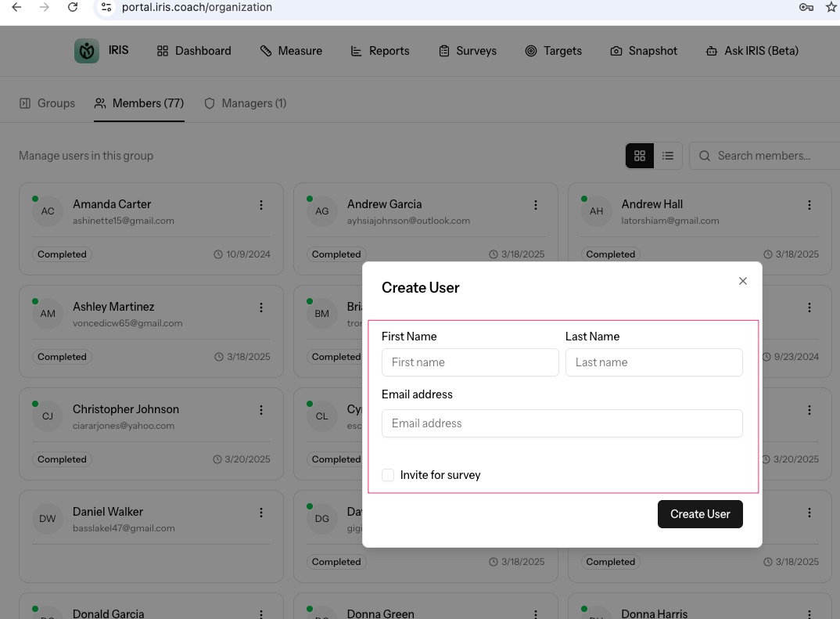Open the Targets page
The image size is (840, 619).
[554, 51]
